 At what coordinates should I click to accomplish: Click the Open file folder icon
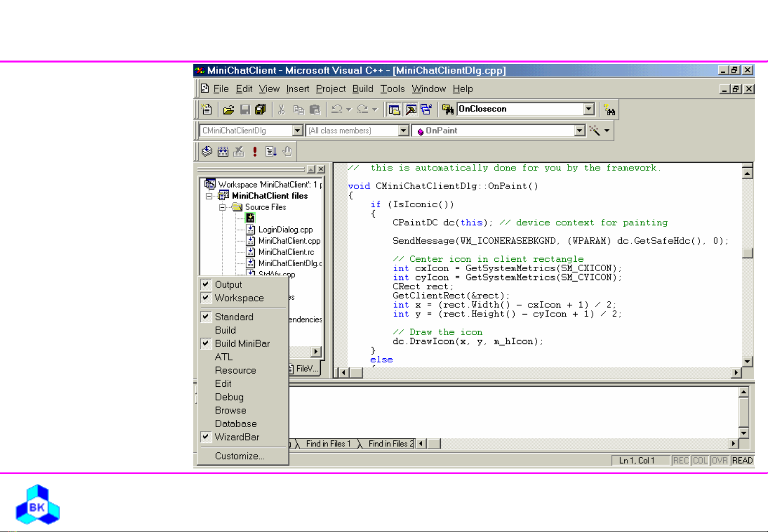click(x=228, y=109)
